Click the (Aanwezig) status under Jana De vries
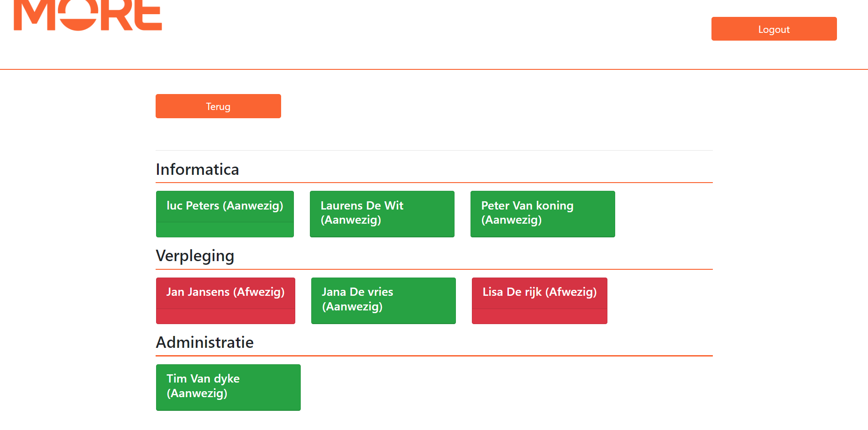 tap(352, 307)
